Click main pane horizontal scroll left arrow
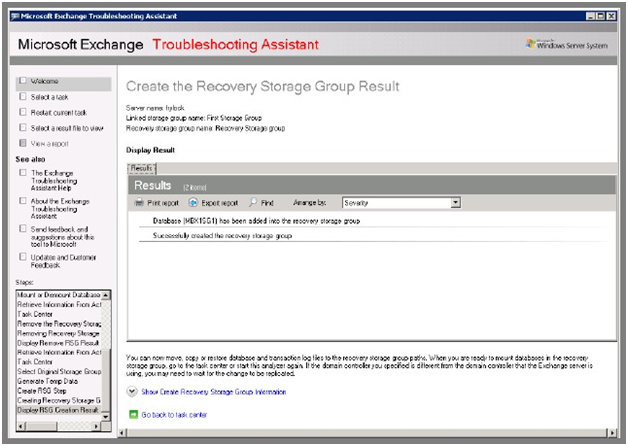Screen dimensions: 628x446 123,432
